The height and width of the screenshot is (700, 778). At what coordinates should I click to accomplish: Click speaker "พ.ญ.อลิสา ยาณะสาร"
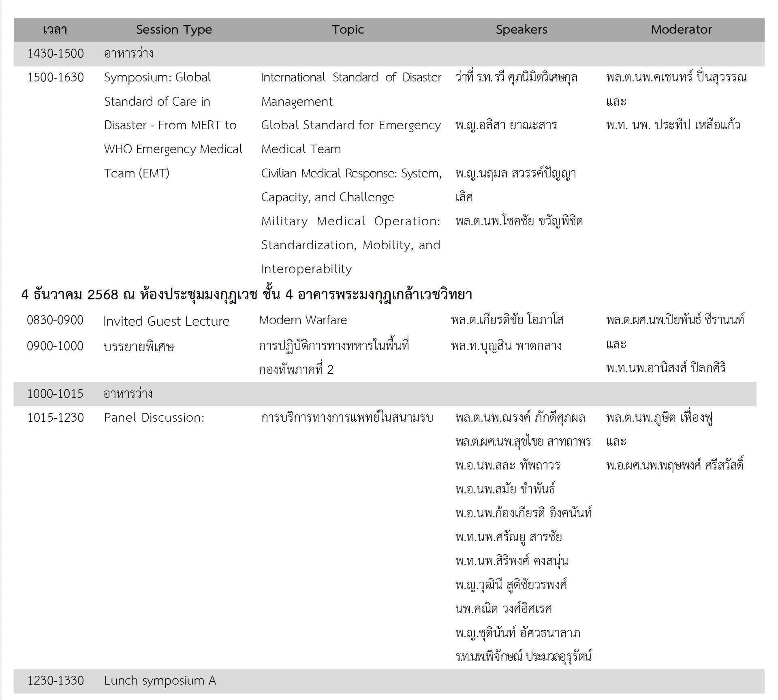pos(506,125)
